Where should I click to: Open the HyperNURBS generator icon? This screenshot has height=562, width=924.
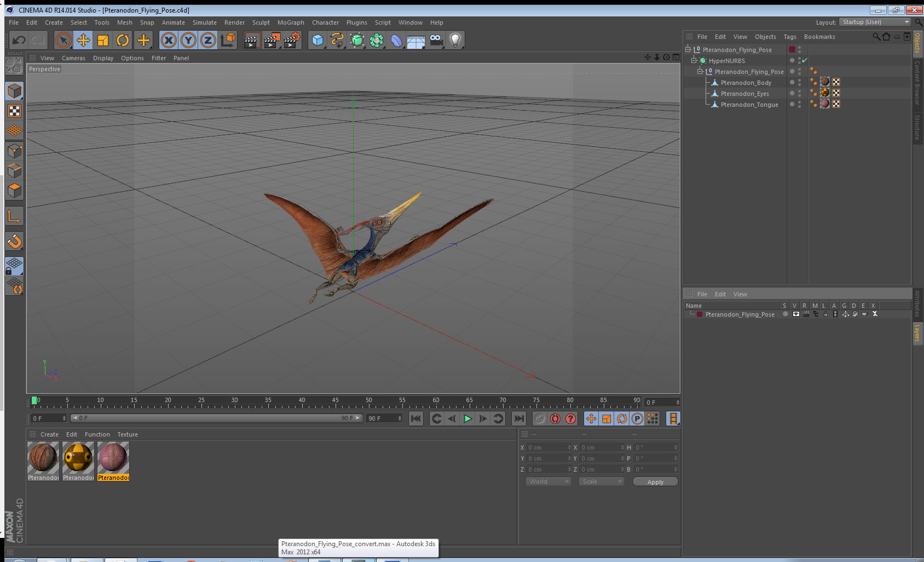click(357, 40)
